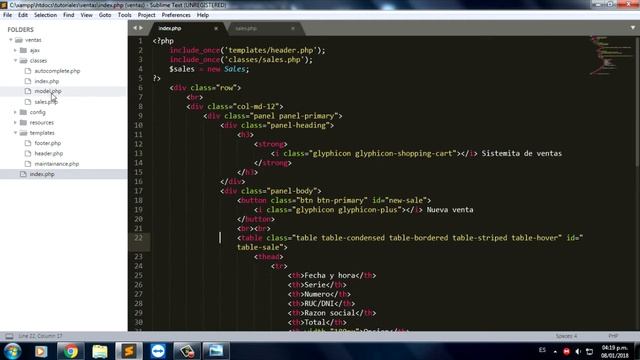Open autocomplete.php in the sidebar
Image resolution: width=640 pixels, height=360 pixels.
coord(57,71)
